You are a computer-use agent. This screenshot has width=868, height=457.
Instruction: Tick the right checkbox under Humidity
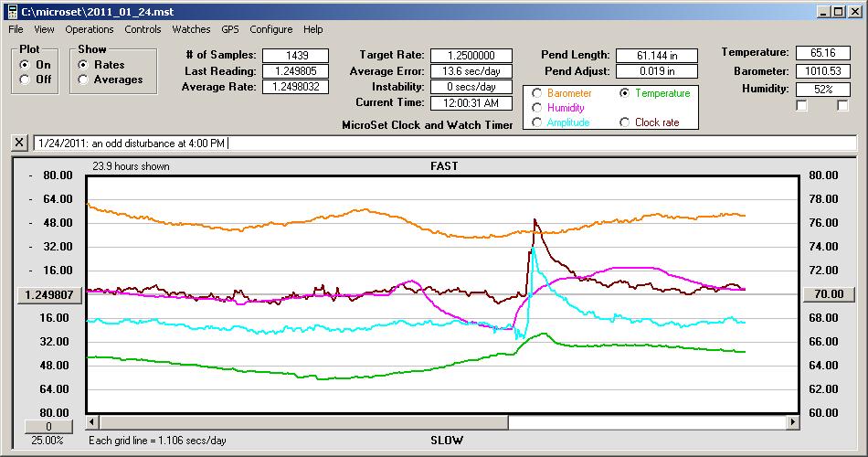coord(842,105)
